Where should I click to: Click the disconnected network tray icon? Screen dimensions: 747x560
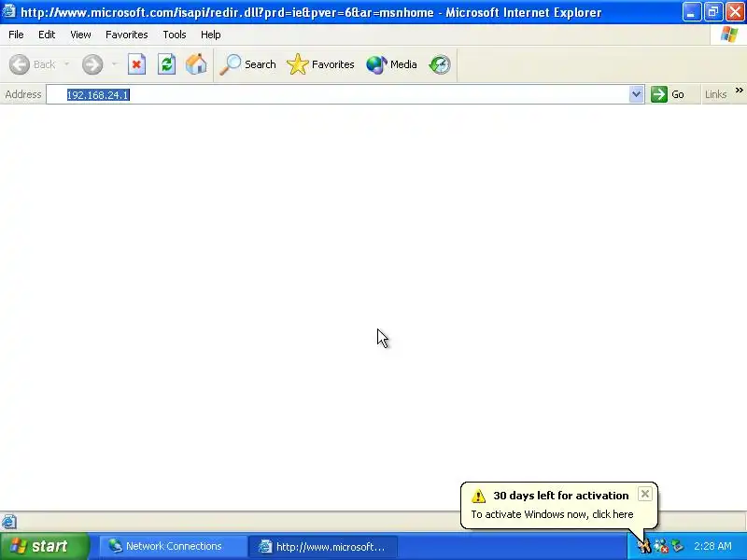pyautogui.click(x=661, y=546)
